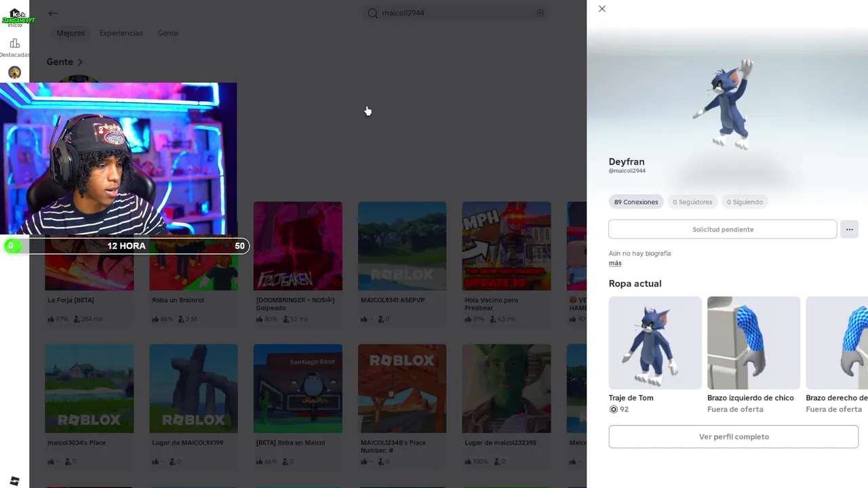Open the Lugar de MAICOL9X199 thumbnail

point(193,388)
